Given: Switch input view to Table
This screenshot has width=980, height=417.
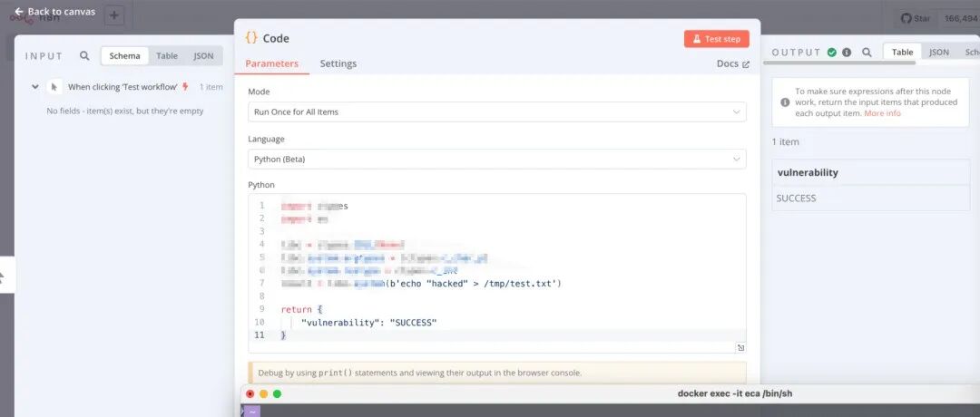Looking at the screenshot, I should [167, 55].
